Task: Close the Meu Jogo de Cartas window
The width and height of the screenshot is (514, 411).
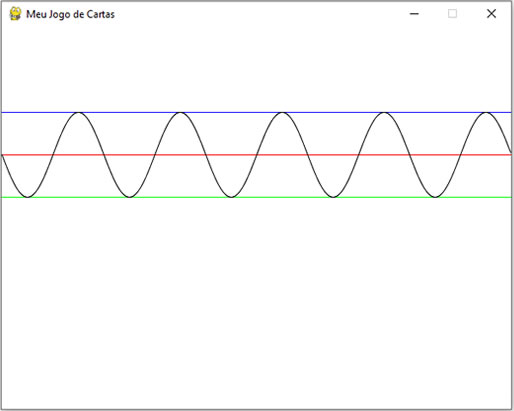Action: tap(491, 14)
